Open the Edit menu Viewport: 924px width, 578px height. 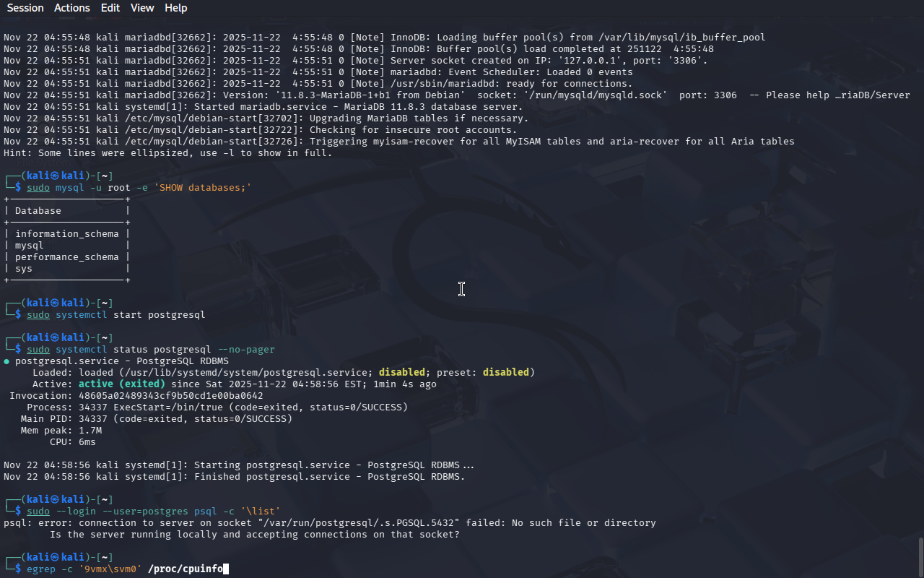coord(110,8)
